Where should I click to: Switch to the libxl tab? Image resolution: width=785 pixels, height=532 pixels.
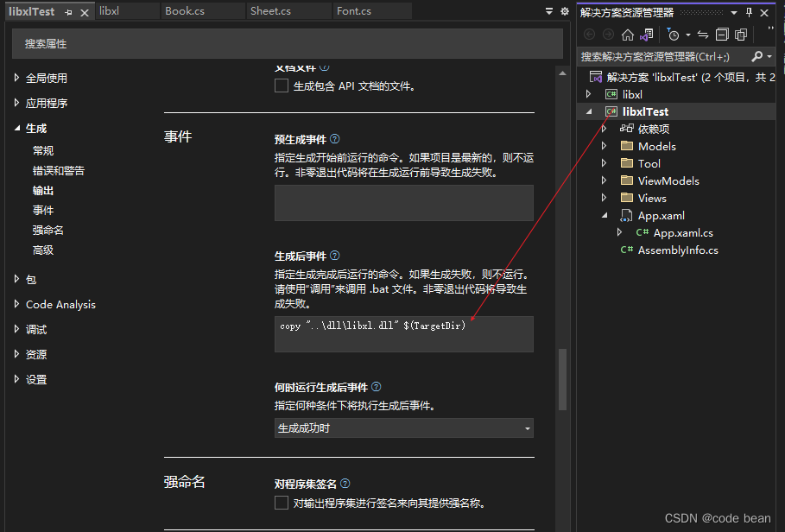127,11
